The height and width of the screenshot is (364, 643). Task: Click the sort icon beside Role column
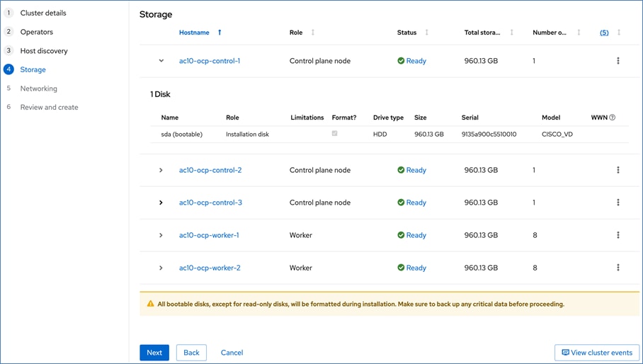[x=313, y=33]
